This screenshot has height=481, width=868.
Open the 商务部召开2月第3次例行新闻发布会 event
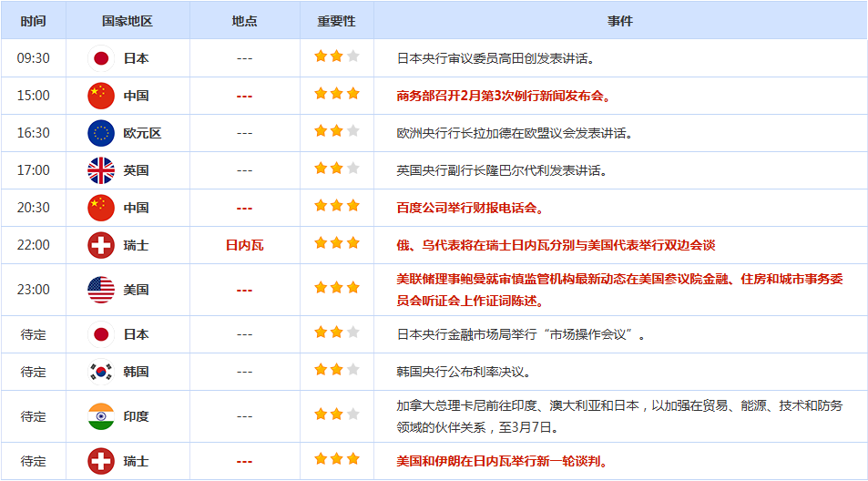point(503,96)
